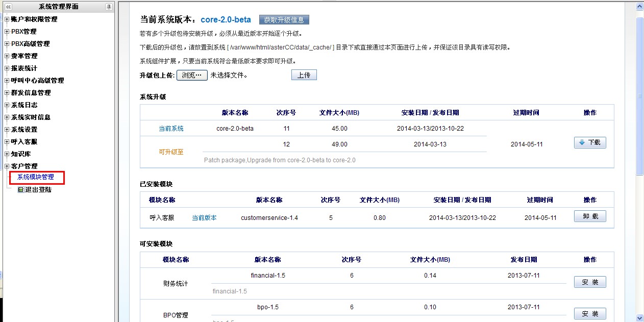Expand the 报表统计 plus icon

(x=7, y=68)
